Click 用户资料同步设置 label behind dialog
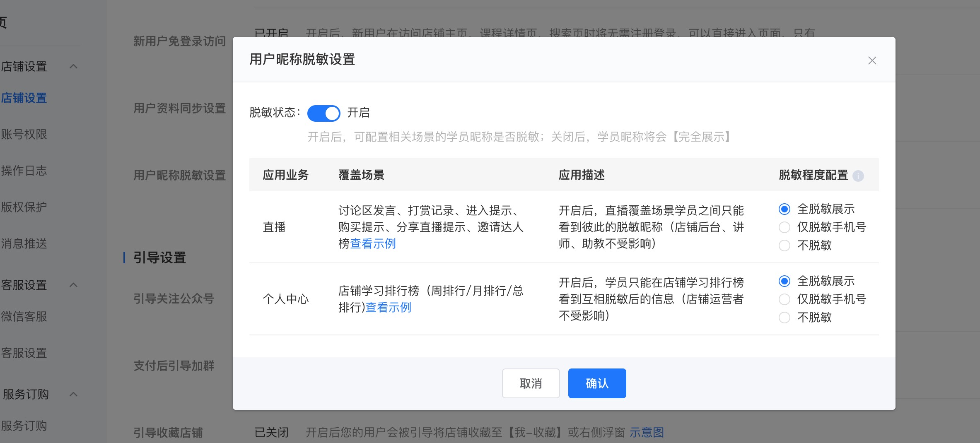Viewport: 980px width, 443px height. coord(179,108)
